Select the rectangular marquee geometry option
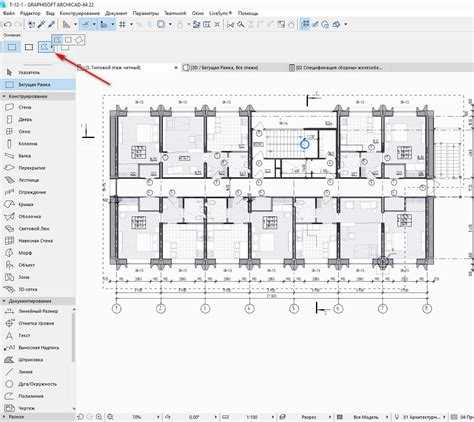 (29, 47)
